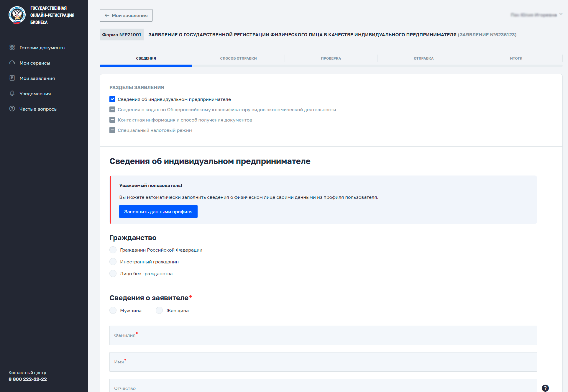
Task: Switch to the Способ отправки step
Action: (238, 58)
